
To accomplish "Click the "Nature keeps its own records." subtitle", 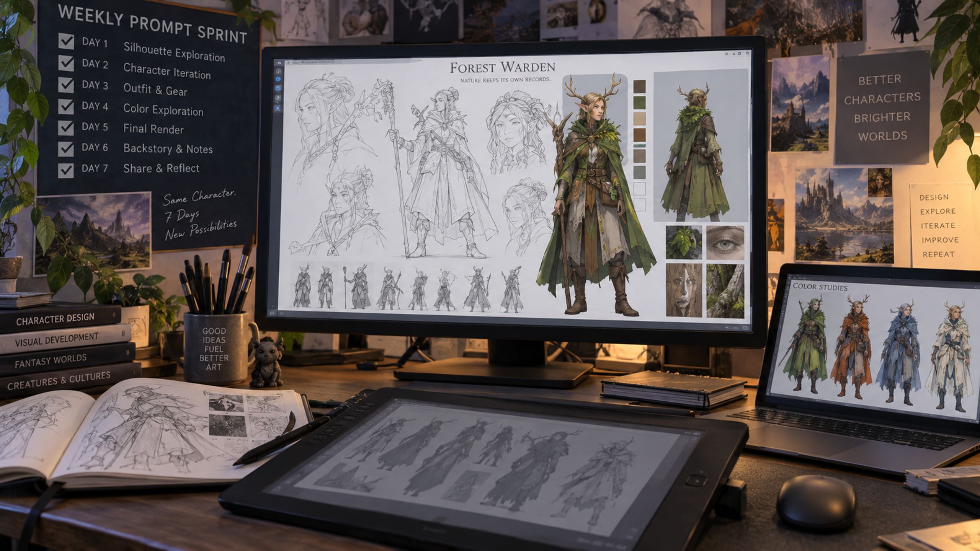I will click(x=505, y=80).
